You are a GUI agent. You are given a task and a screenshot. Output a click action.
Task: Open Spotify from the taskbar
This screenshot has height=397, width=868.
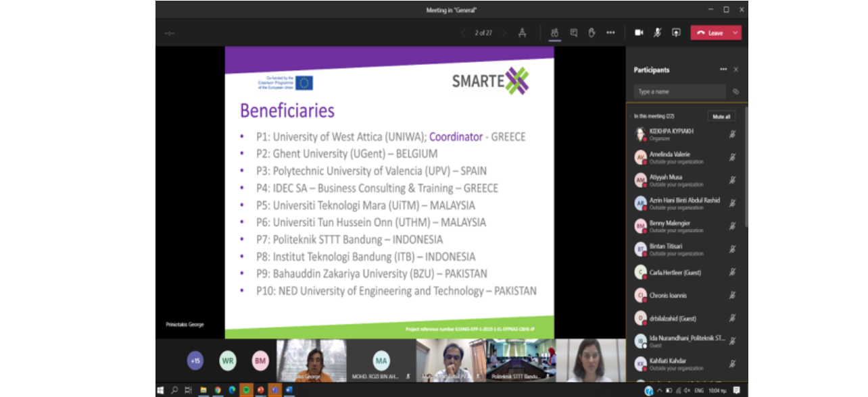pyautogui.click(x=246, y=390)
